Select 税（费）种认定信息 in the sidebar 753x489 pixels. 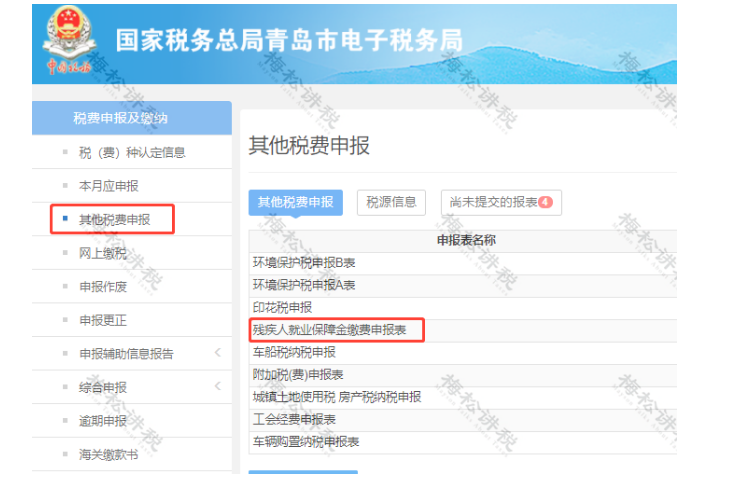[x=132, y=153]
